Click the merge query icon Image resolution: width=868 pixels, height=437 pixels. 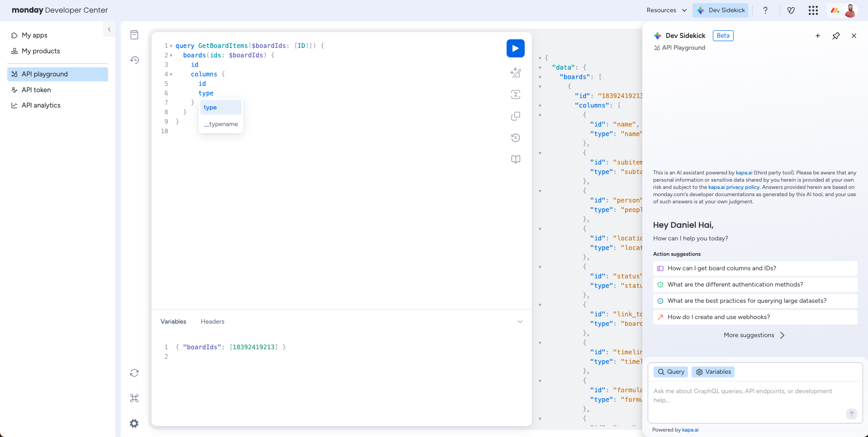point(516,94)
